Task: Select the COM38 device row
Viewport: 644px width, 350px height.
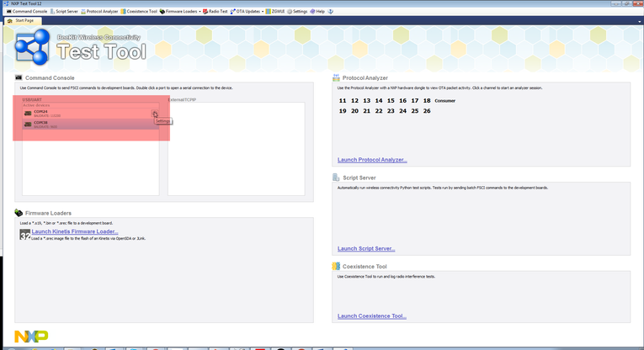Action: point(90,125)
